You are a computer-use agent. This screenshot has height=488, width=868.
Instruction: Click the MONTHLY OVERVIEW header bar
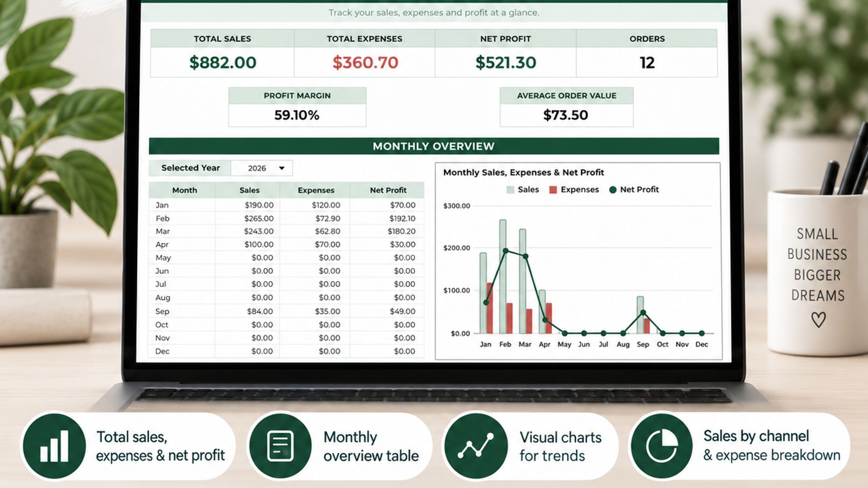[x=434, y=146]
